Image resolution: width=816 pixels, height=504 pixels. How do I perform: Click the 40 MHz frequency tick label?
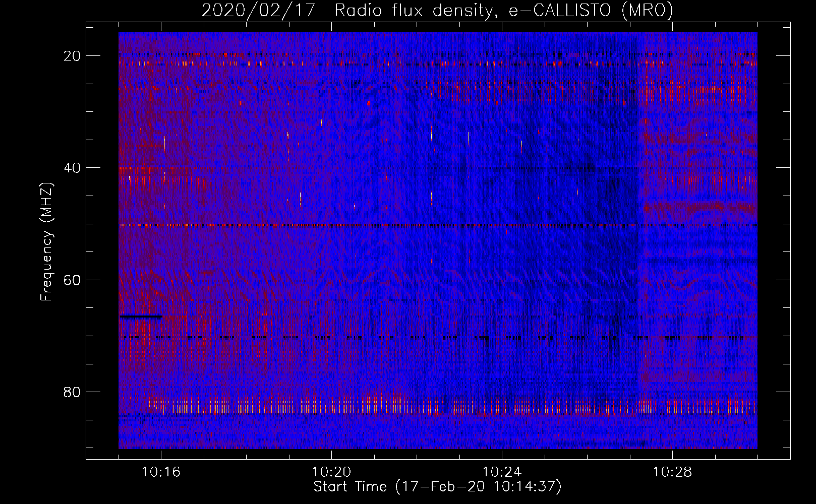click(73, 168)
